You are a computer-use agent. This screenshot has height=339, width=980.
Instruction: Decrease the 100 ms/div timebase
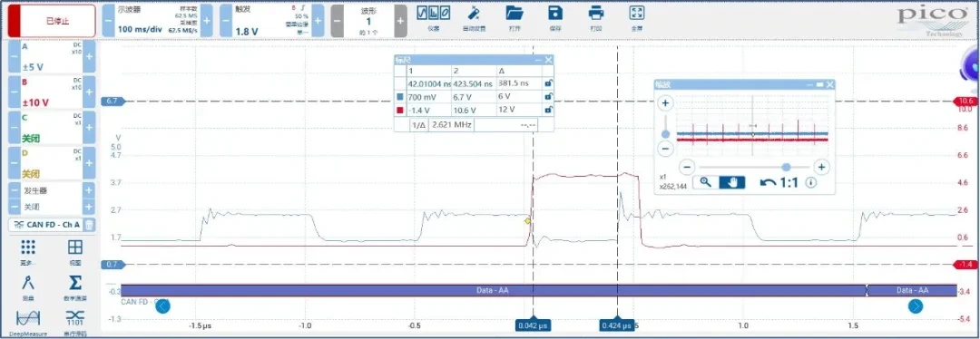point(108,21)
